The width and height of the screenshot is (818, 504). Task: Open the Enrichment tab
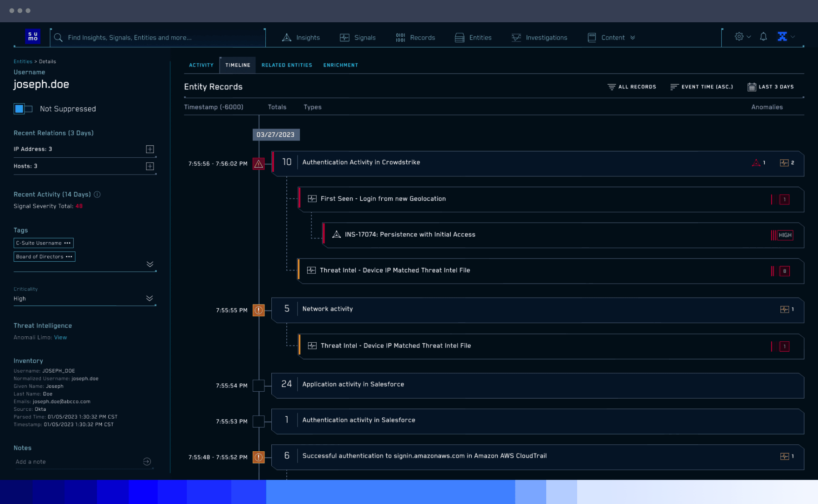pyautogui.click(x=340, y=65)
